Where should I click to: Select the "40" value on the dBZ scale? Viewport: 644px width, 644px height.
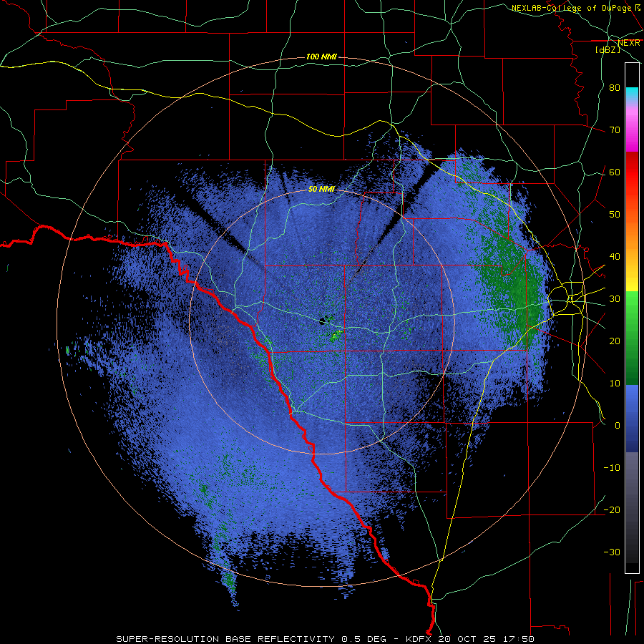click(615, 257)
